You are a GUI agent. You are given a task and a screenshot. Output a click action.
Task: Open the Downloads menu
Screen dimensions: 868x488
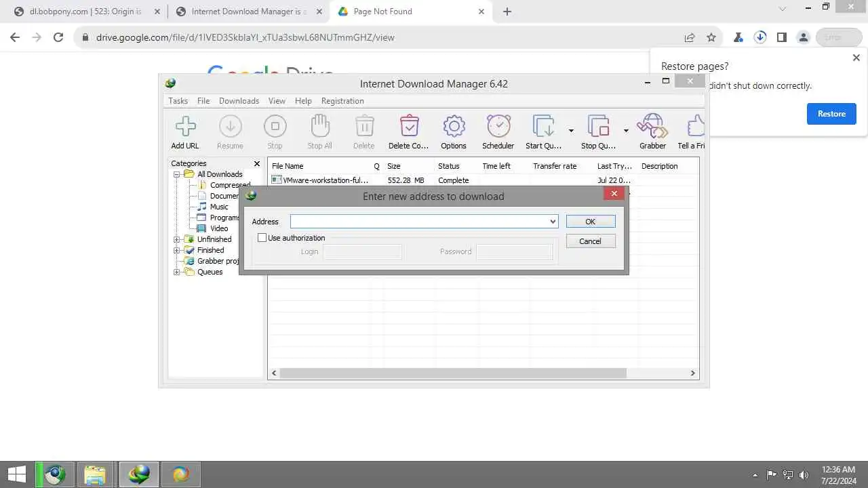point(239,101)
